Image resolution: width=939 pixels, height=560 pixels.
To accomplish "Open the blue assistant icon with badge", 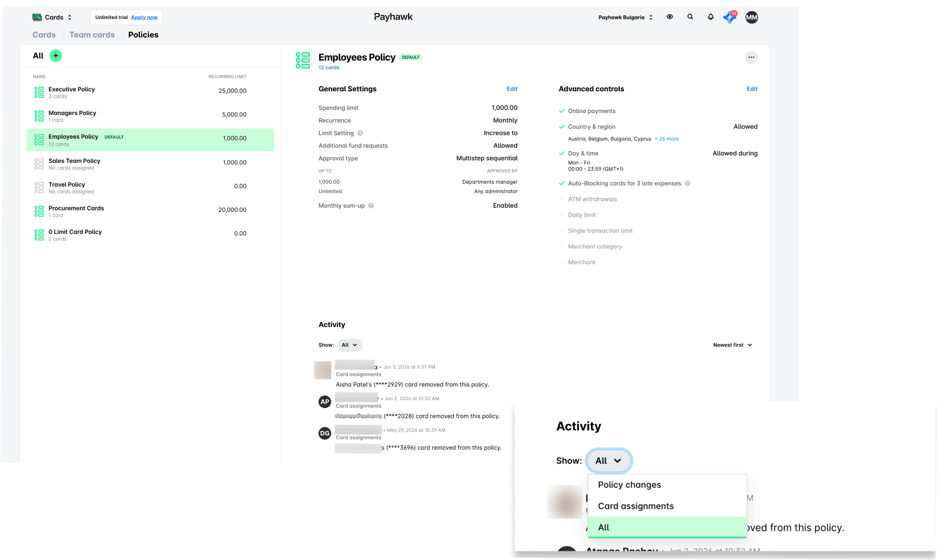I will (730, 17).
